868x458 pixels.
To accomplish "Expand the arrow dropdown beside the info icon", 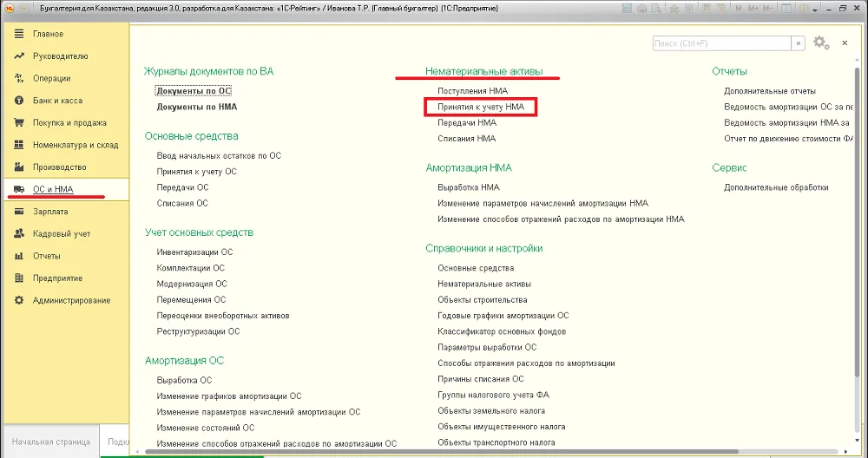I will (815, 10).
